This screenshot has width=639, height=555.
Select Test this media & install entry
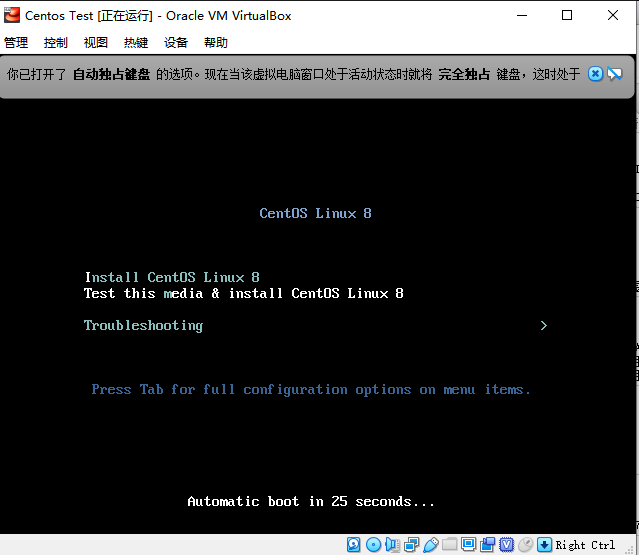(x=243, y=293)
